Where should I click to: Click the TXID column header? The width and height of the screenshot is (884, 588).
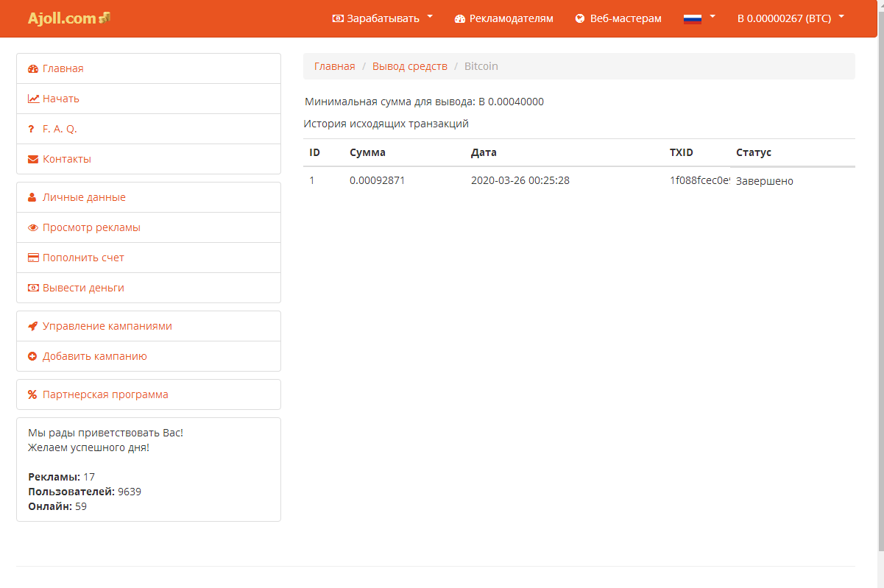click(x=682, y=152)
